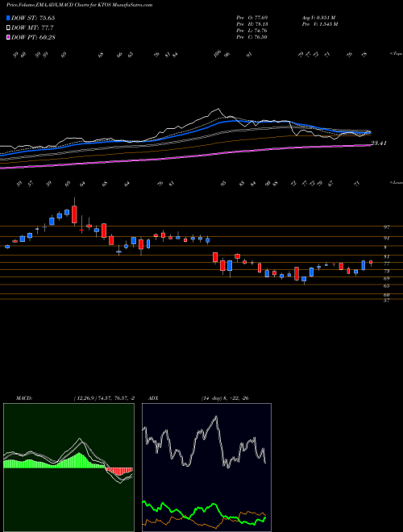Click price axis label 73
Screen dimensions: 403x532
(386, 271)
